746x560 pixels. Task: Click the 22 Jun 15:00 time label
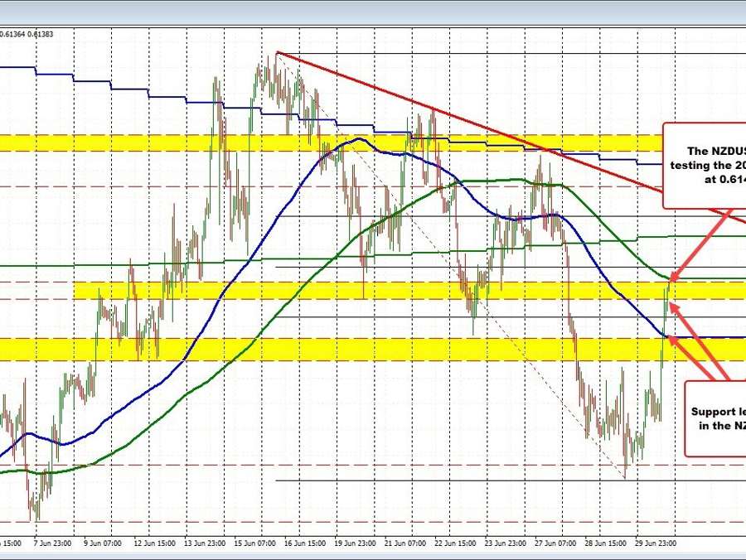[459, 543]
